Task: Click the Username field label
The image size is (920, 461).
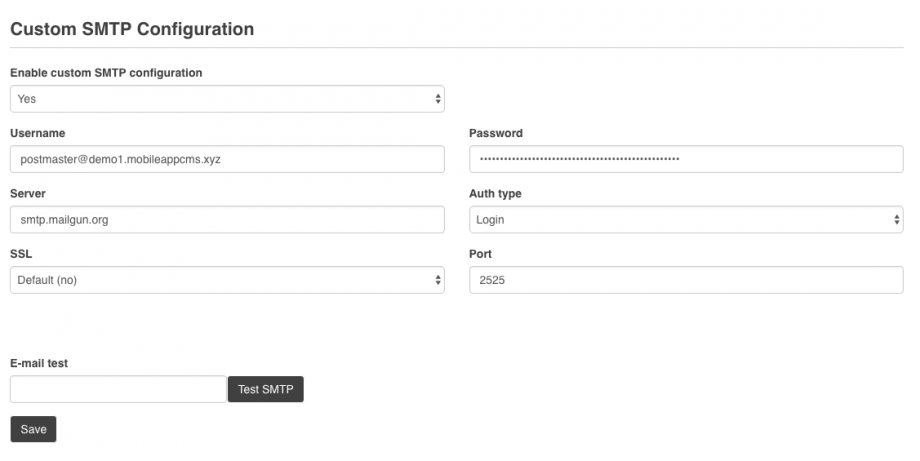Action: [x=37, y=133]
